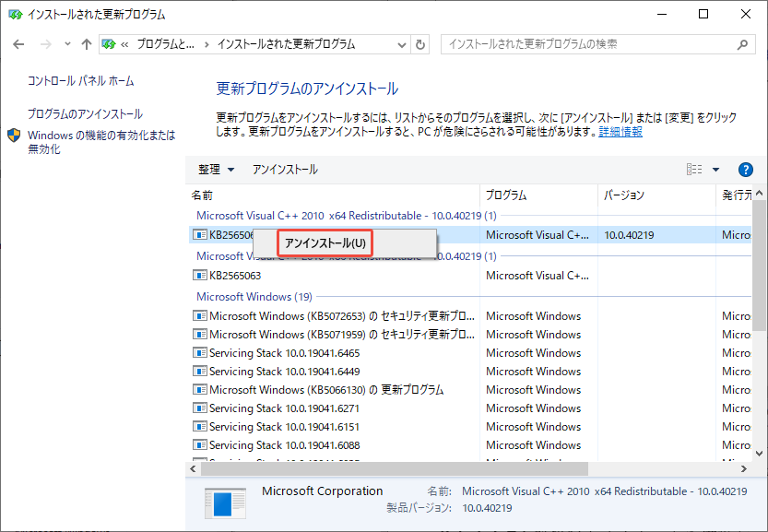
Task: Click the Up one level arrow icon
Action: click(x=86, y=43)
